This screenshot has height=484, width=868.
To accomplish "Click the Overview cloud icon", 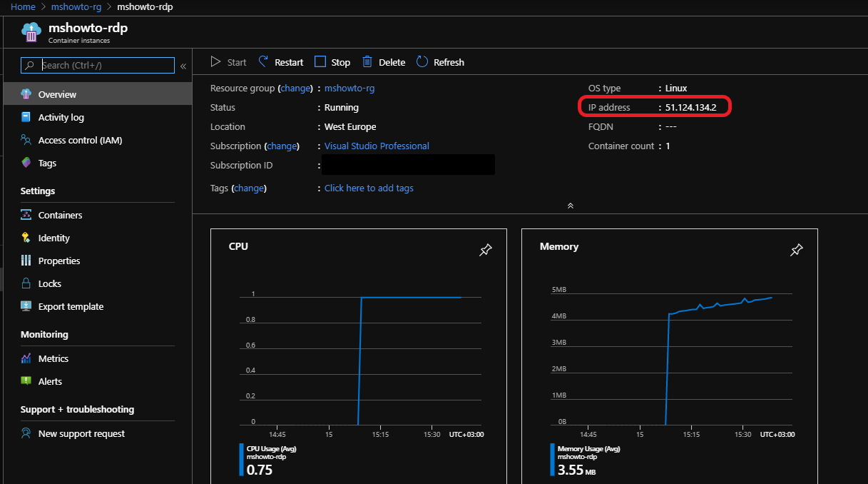I will (26, 94).
